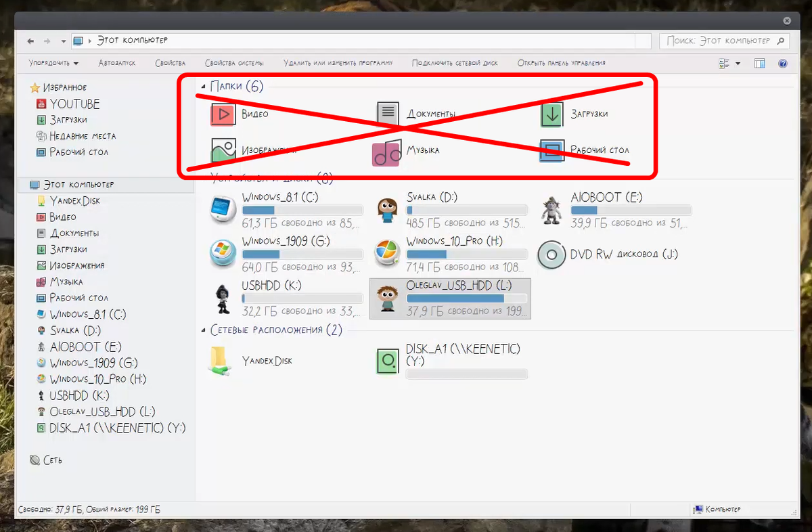The image size is (812, 532).
Task: Open the Windows_8.1 (C:) drive icon
Action: (221, 210)
